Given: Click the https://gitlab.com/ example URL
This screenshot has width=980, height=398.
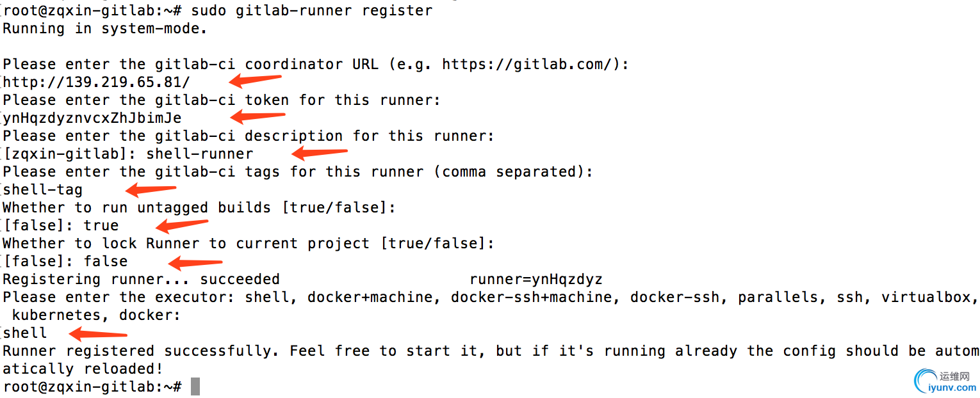Looking at the screenshot, I should [531, 64].
